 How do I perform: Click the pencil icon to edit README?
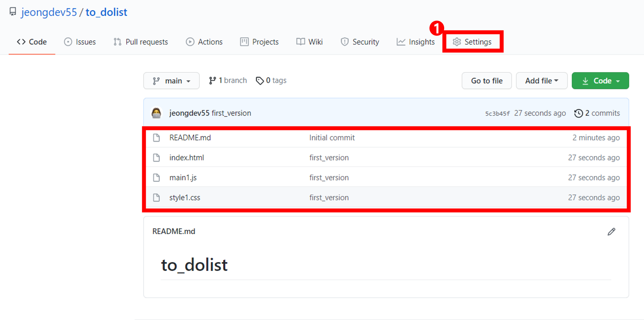click(x=611, y=232)
